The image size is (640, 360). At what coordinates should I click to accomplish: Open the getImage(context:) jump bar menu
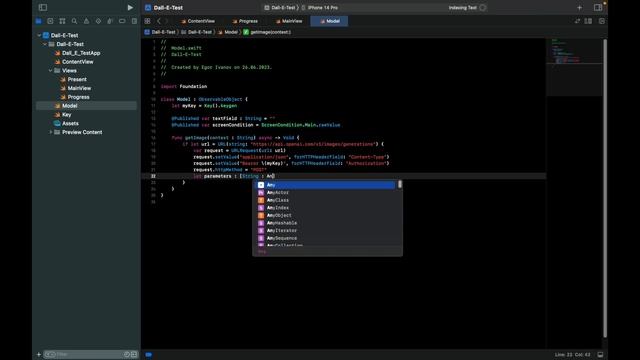click(267, 32)
